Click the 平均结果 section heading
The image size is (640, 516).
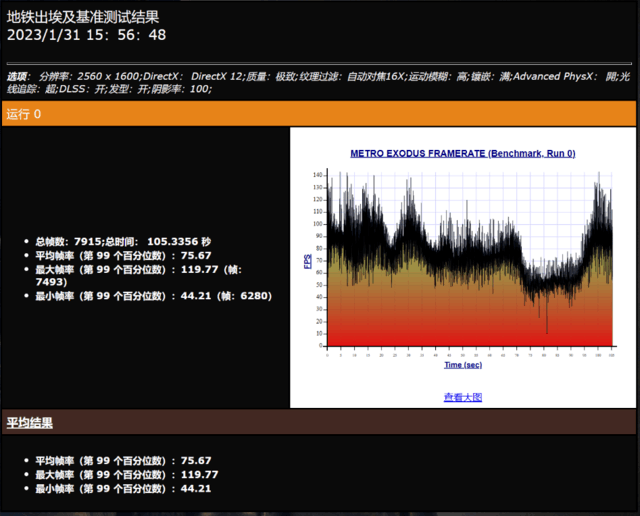click(x=29, y=423)
